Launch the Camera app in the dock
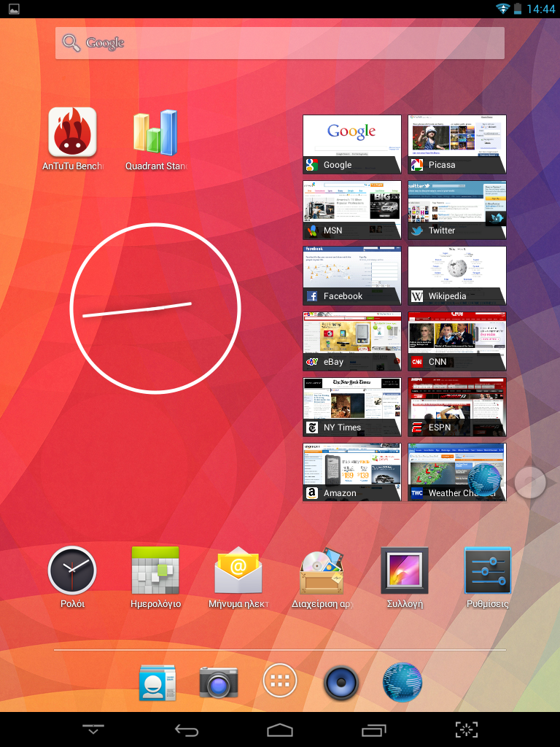Image resolution: width=560 pixels, height=747 pixels. click(219, 682)
